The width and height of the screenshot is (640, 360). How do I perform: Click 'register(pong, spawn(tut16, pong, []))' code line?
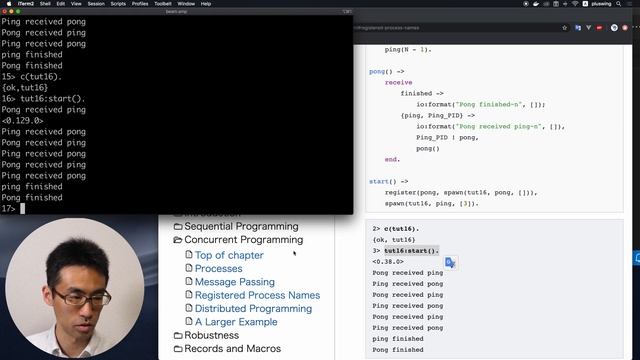(461, 193)
